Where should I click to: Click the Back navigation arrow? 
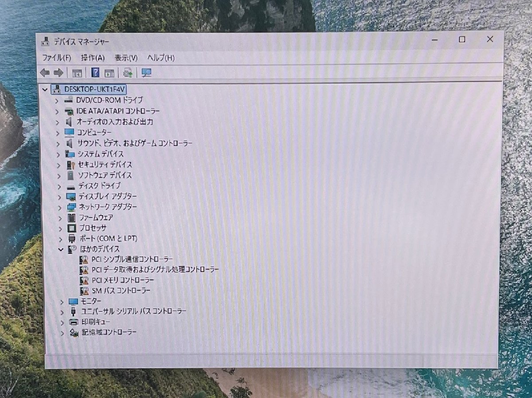pos(45,73)
